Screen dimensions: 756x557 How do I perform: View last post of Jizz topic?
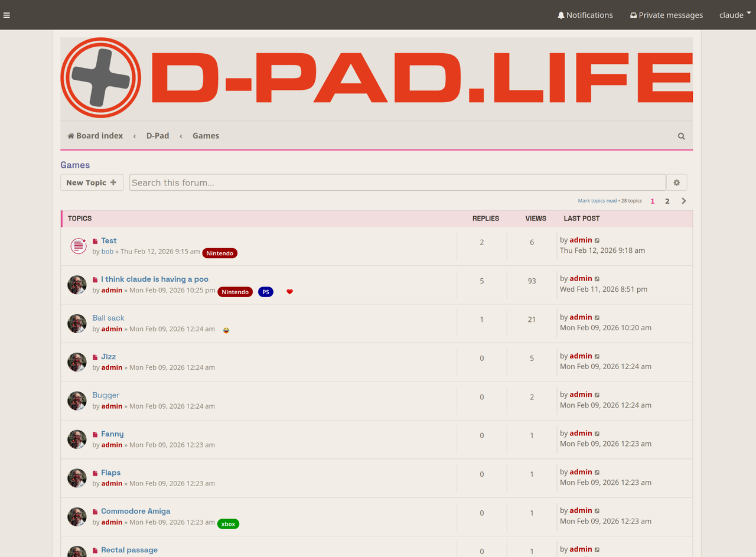(x=597, y=356)
